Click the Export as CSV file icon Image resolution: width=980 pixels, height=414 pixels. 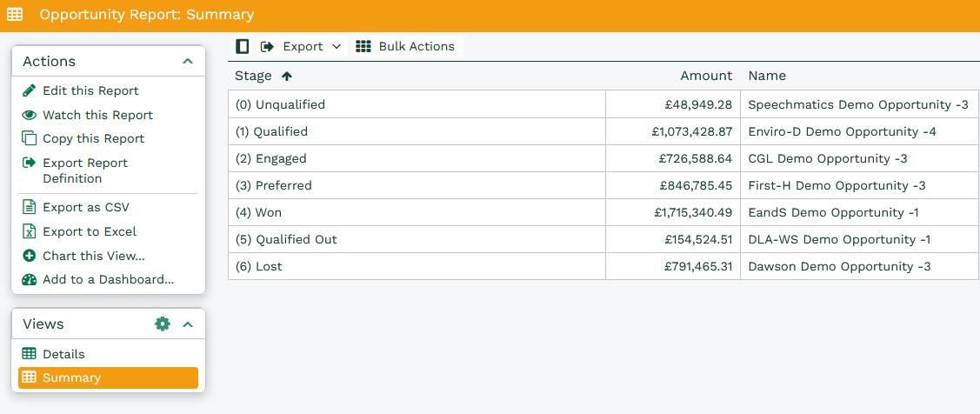(29, 207)
